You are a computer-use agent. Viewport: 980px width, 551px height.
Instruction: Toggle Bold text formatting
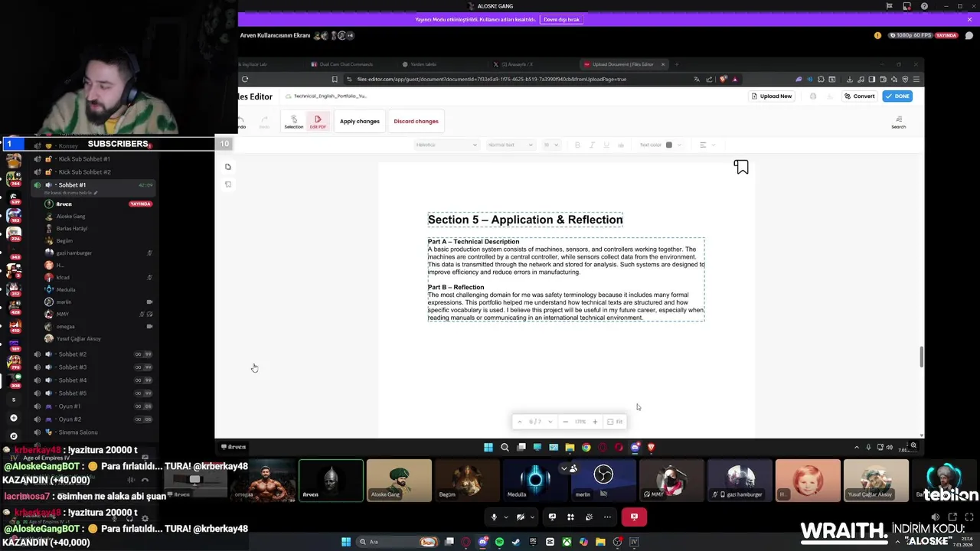[577, 145]
